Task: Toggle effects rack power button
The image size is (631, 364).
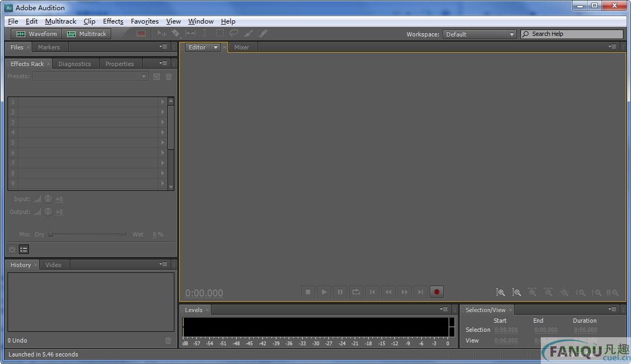Action: [12, 249]
